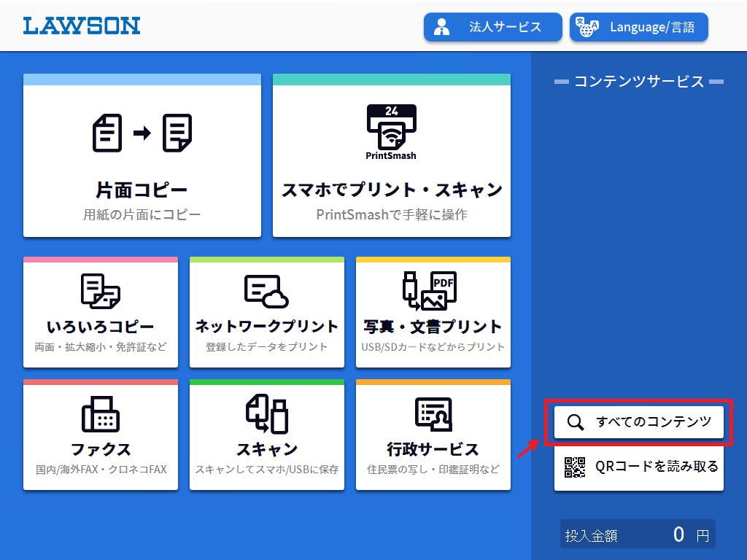Click スキャンしてスマホ/USBに保存 description

[267, 470]
